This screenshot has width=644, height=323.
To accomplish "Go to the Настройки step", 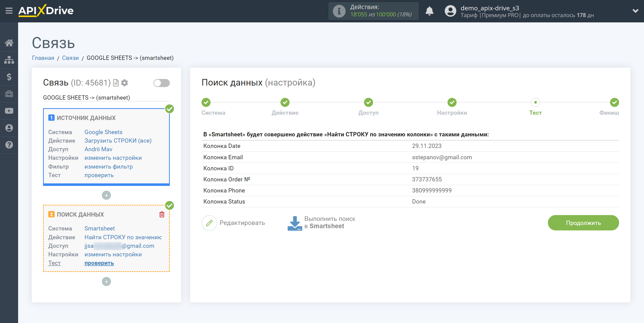I will tap(452, 102).
